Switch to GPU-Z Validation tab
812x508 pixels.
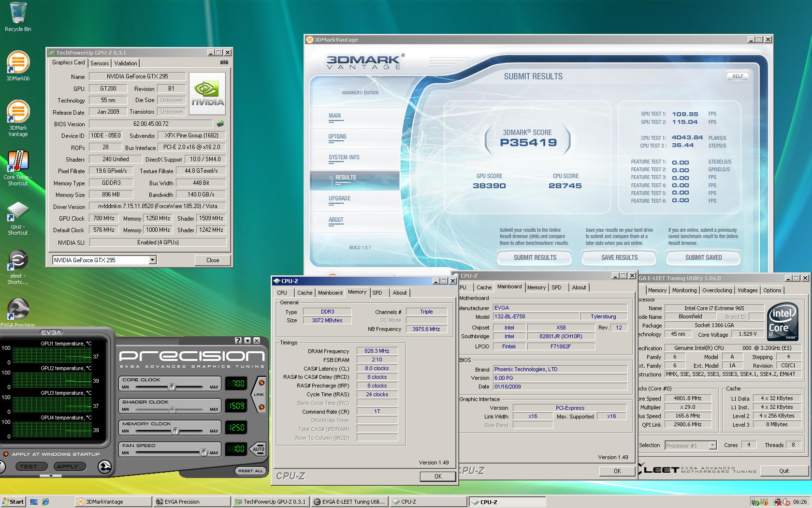126,63
